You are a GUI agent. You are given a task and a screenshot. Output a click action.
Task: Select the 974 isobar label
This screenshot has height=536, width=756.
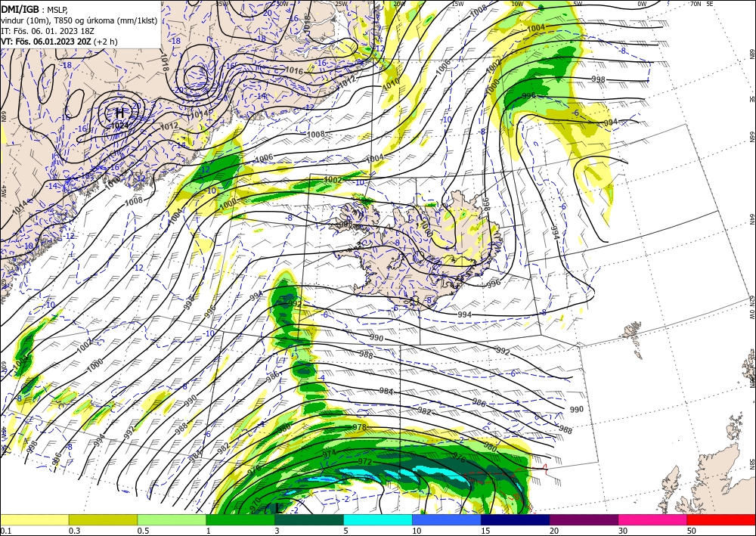coord(330,454)
